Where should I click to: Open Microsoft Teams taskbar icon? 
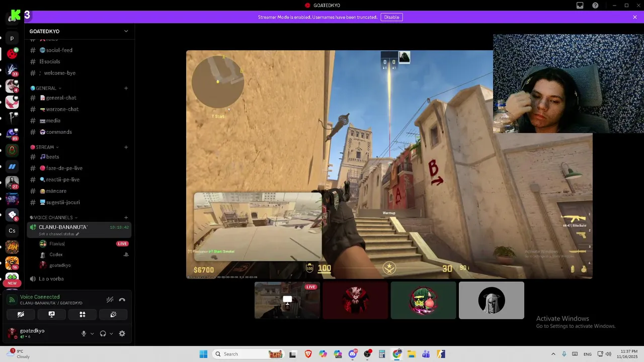pos(426,354)
